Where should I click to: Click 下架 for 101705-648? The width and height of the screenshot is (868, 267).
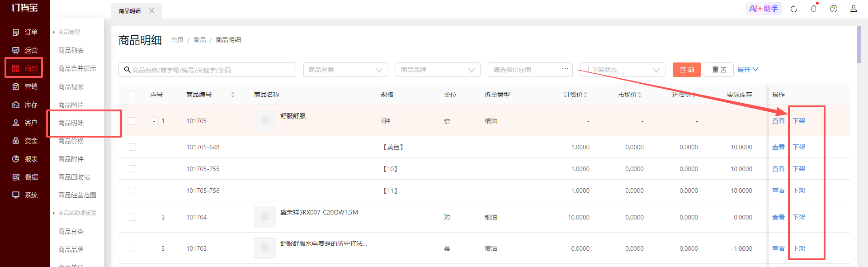[799, 147]
